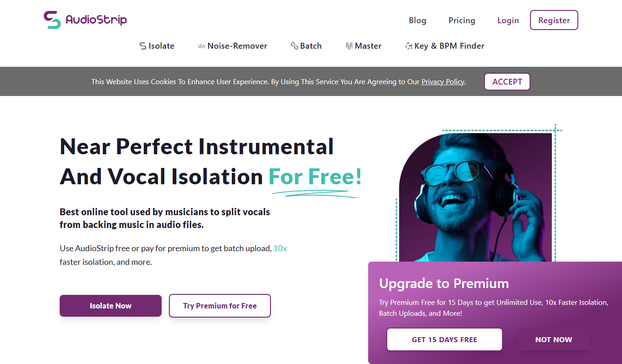The image size is (622, 364).
Task: Click the AudioStrip S logo icon
Action: [x=52, y=20]
